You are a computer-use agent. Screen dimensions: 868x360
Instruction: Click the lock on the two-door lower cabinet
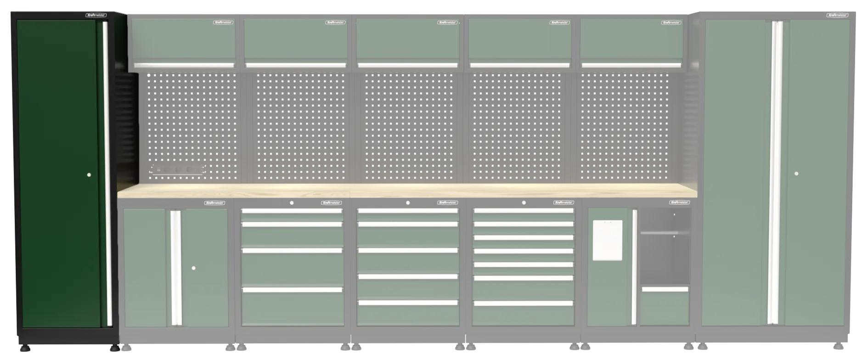[x=193, y=268]
